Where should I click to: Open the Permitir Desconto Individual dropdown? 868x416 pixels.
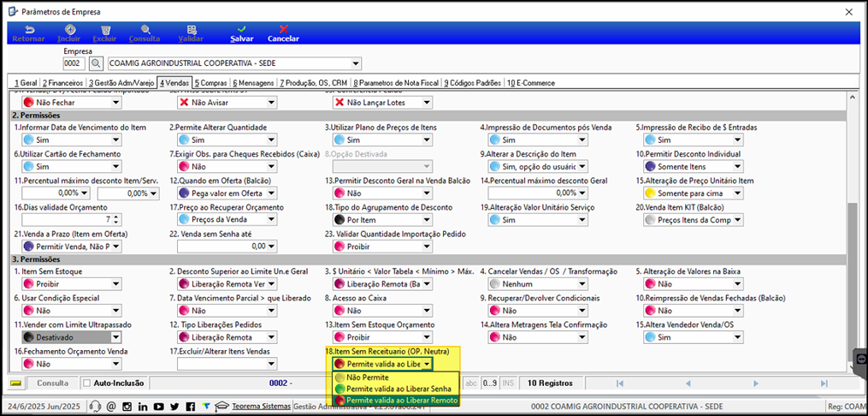738,166
